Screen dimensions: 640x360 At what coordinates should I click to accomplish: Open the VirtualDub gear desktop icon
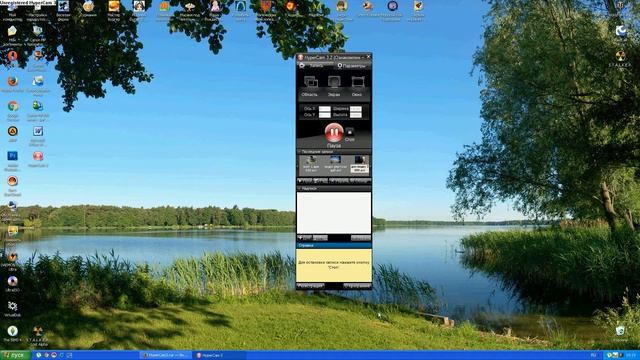click(13, 306)
